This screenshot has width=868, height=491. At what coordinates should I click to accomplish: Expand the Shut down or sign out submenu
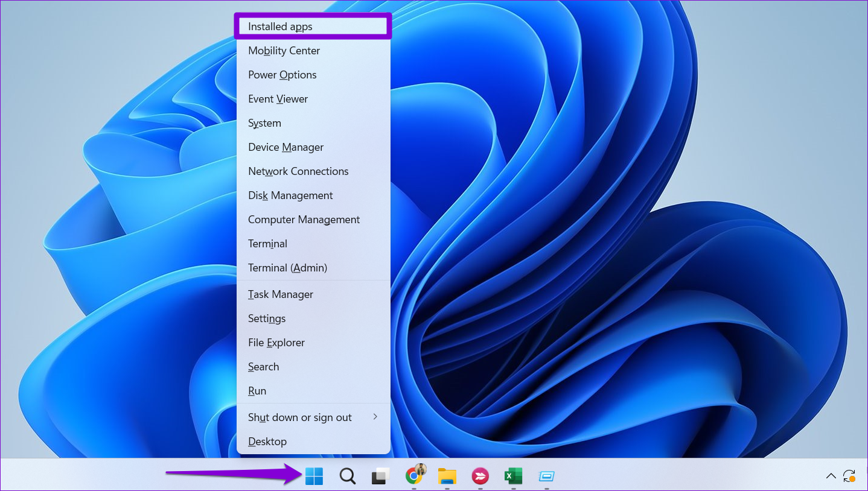(x=300, y=417)
